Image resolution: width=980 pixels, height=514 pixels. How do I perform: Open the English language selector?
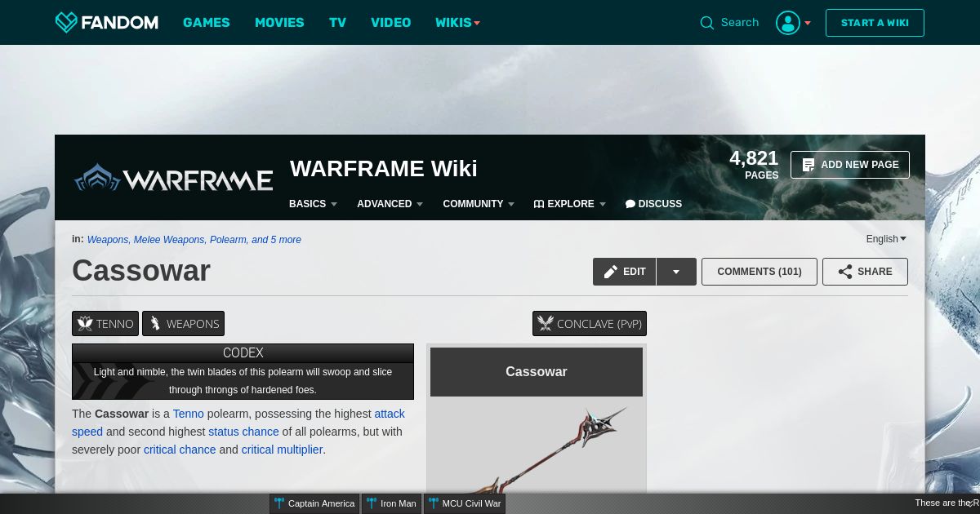click(x=886, y=239)
